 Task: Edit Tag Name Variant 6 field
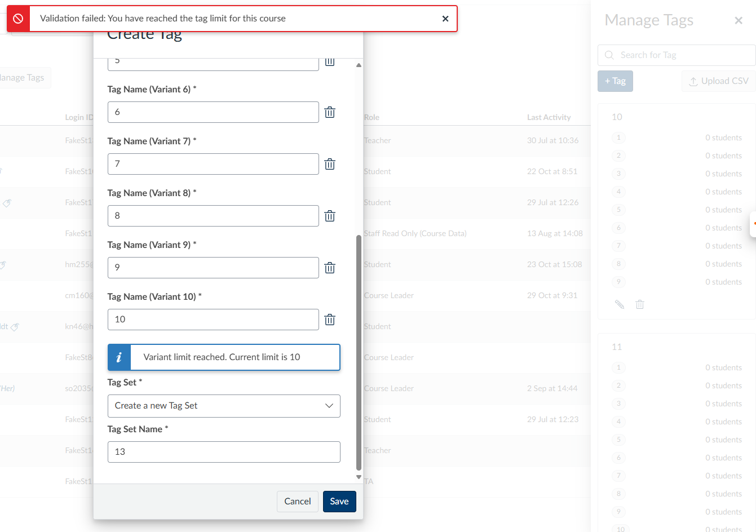click(x=213, y=112)
